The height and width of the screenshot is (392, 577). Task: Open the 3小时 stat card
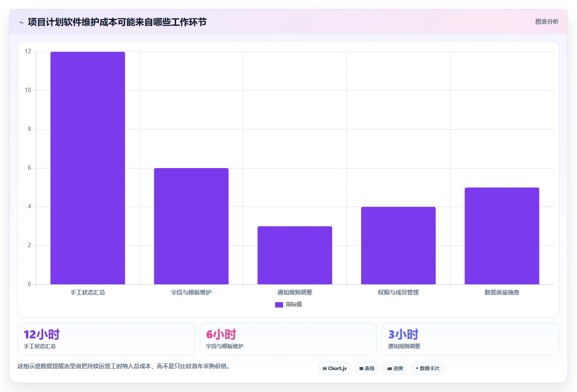pos(471,339)
